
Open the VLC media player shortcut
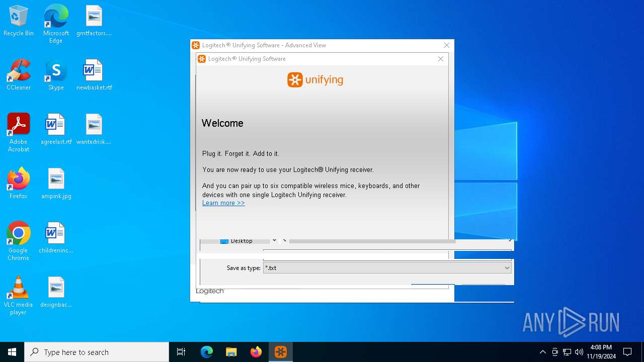(19, 296)
